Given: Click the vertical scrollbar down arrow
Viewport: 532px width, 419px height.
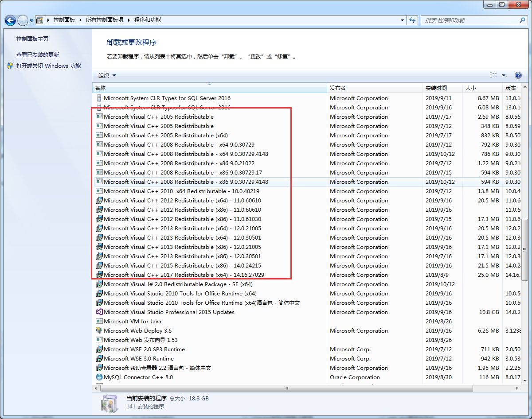Looking at the screenshot, I should click(x=526, y=380).
